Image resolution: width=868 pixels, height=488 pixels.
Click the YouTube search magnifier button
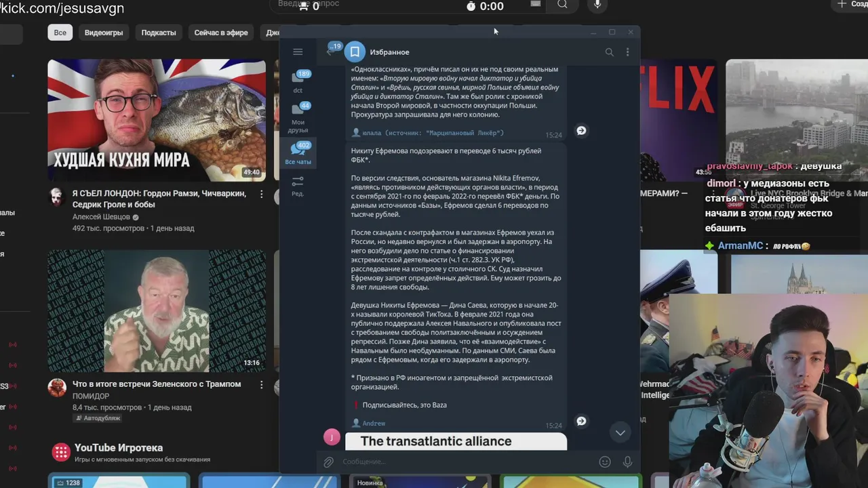point(562,5)
